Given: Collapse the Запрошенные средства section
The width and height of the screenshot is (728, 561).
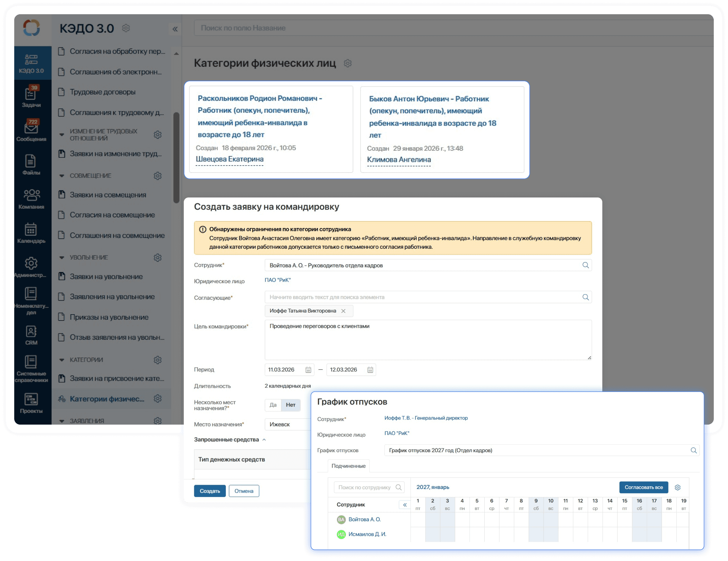Looking at the screenshot, I should 264,440.
